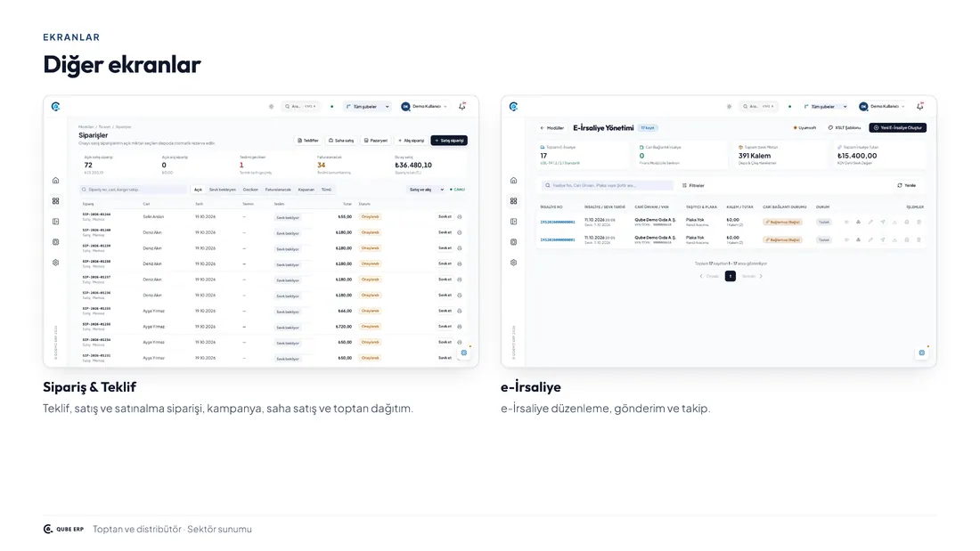980x551 pixels.
Task: Click Onaylandı badge in Selin Arslan row
Action: coord(370,217)
